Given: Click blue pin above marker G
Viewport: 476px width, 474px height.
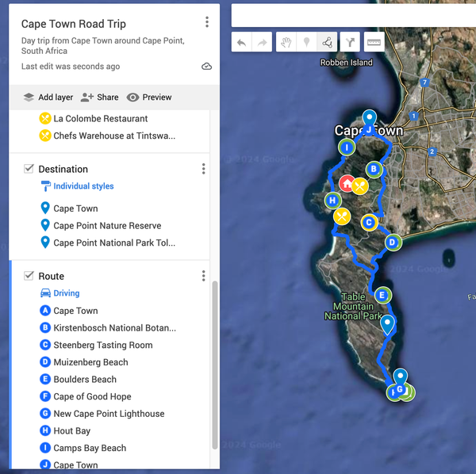Looking at the screenshot, I should click(x=401, y=377).
